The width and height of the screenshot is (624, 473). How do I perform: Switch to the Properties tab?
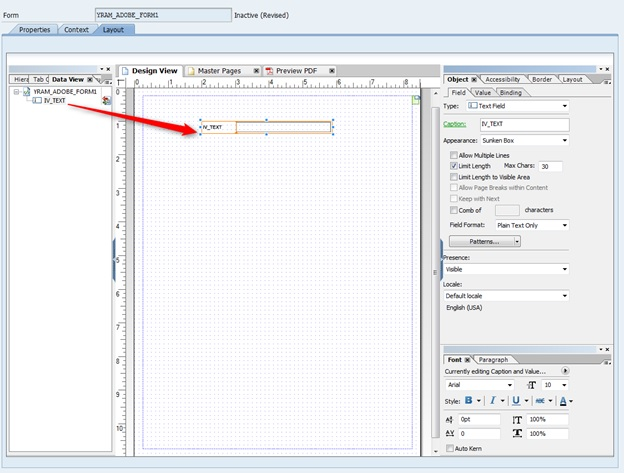pos(35,30)
